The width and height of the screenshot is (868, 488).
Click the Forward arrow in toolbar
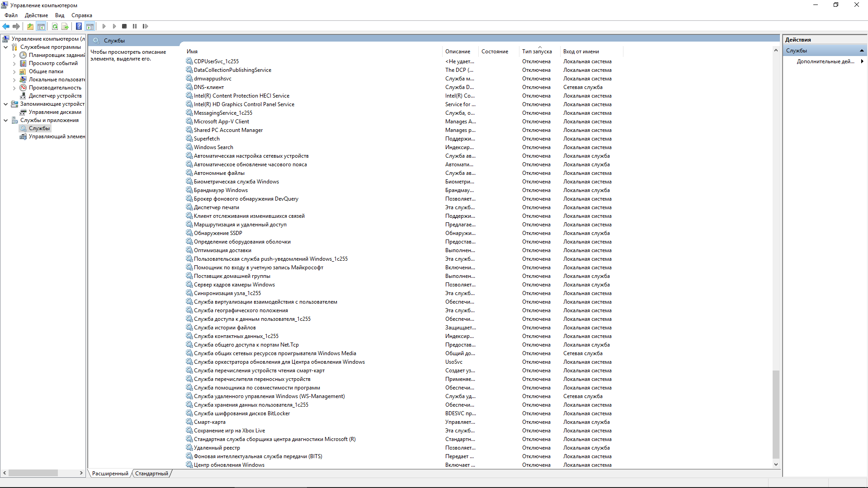[16, 26]
